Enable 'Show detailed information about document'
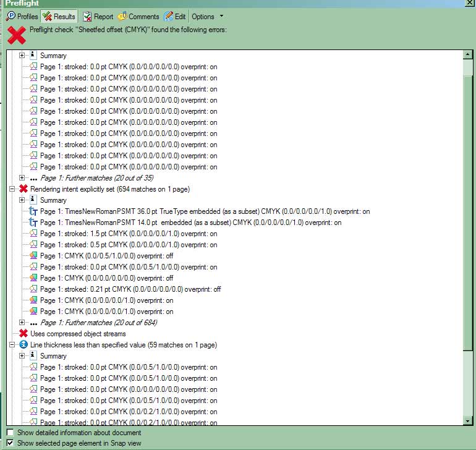Screen dimensions: 476x450 point(10,433)
